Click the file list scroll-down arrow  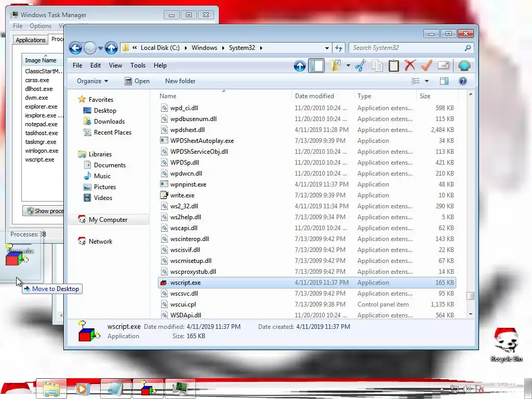pyautogui.click(x=470, y=314)
